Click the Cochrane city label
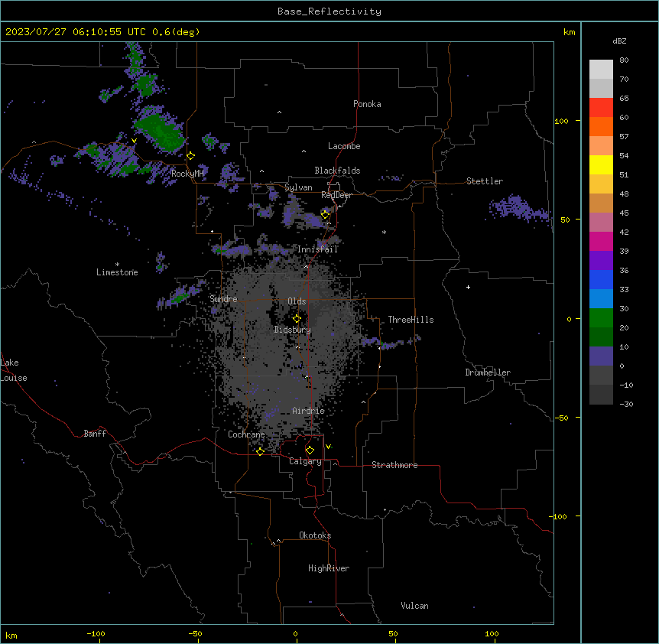The image size is (659, 644). (x=246, y=434)
